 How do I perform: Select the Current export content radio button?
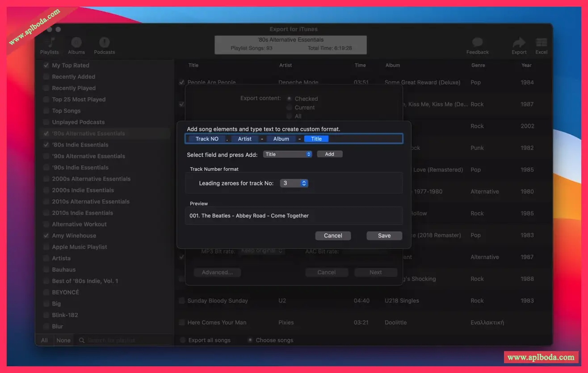(x=290, y=107)
